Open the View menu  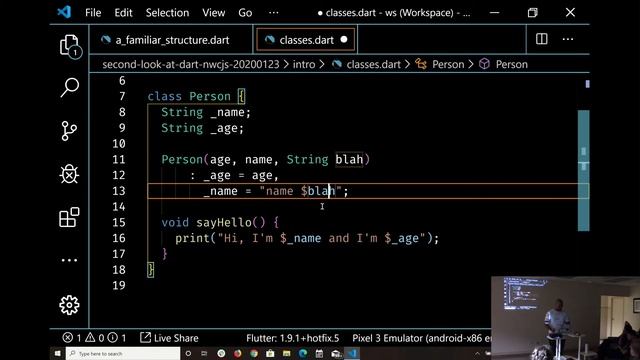point(213,13)
